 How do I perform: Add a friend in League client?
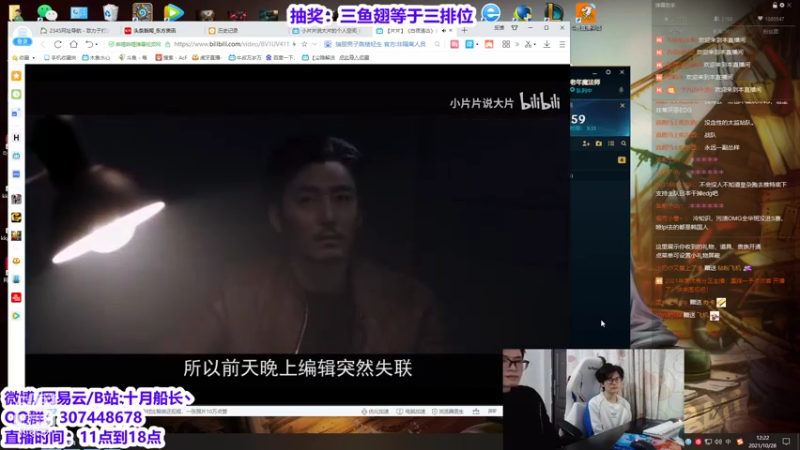click(x=586, y=144)
